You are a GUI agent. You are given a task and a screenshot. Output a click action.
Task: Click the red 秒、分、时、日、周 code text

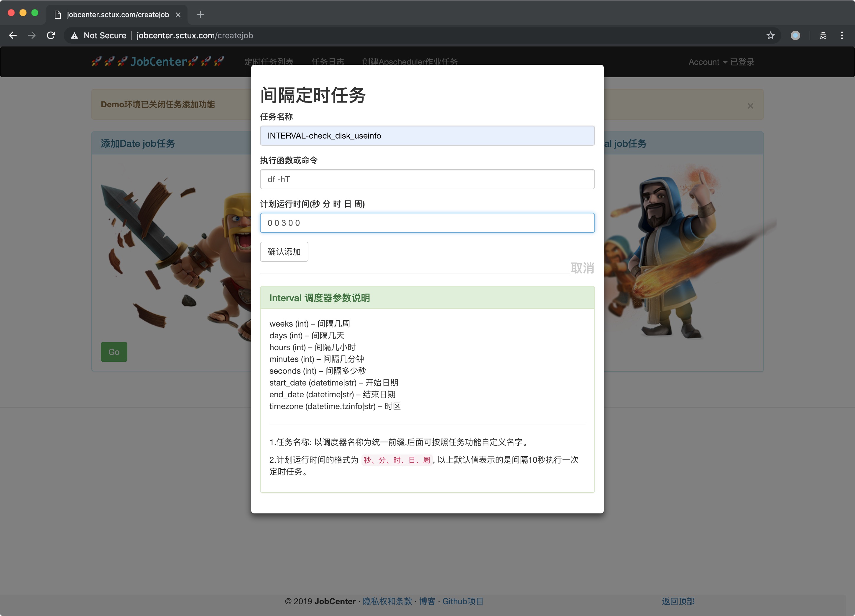click(x=397, y=460)
